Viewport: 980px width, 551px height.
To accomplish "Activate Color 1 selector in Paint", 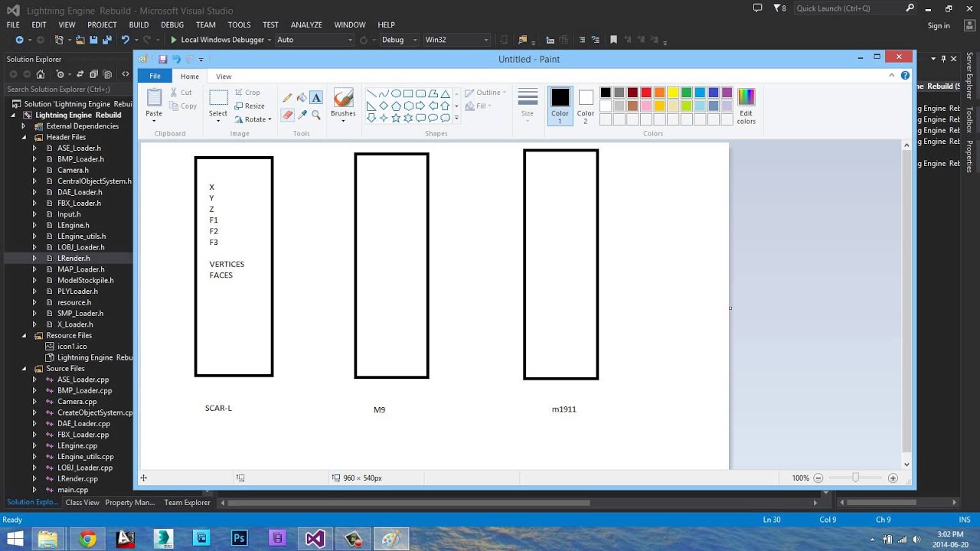I will [x=560, y=106].
